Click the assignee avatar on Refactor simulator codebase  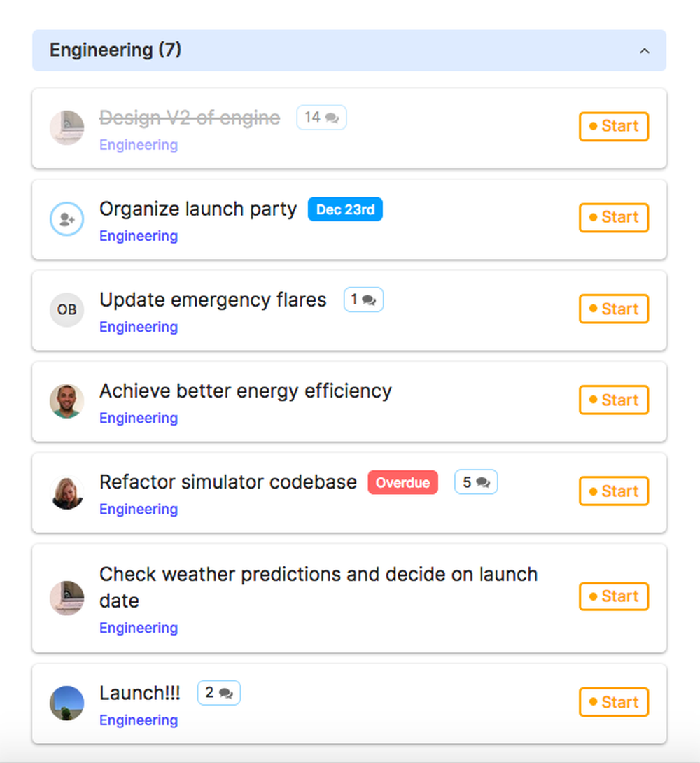(67, 492)
